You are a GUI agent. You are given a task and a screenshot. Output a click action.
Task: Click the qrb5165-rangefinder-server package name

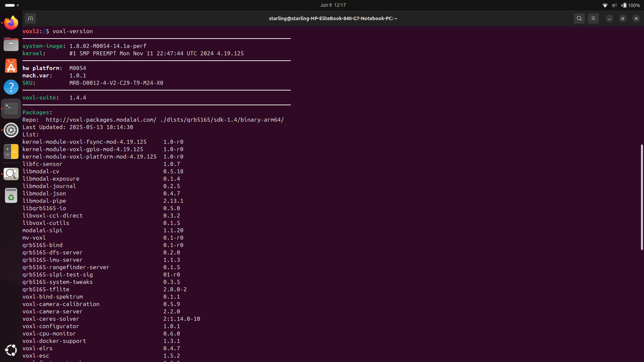pyautogui.click(x=66, y=267)
